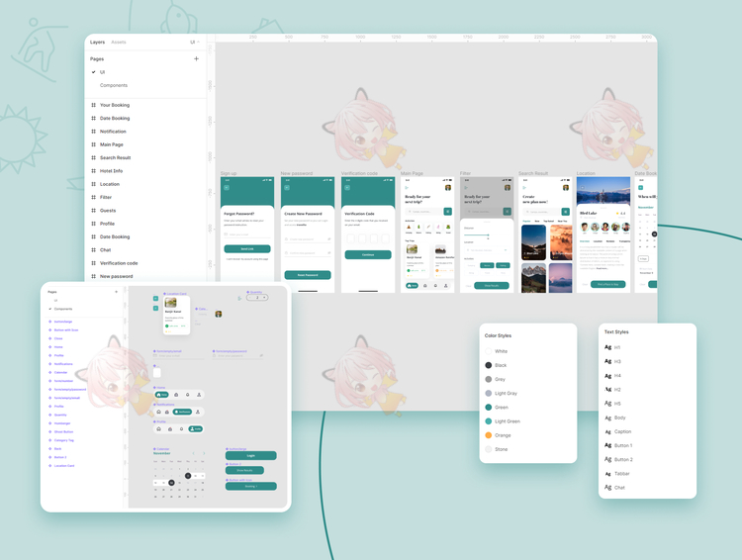Select the Your Booking frame layer

tap(115, 105)
